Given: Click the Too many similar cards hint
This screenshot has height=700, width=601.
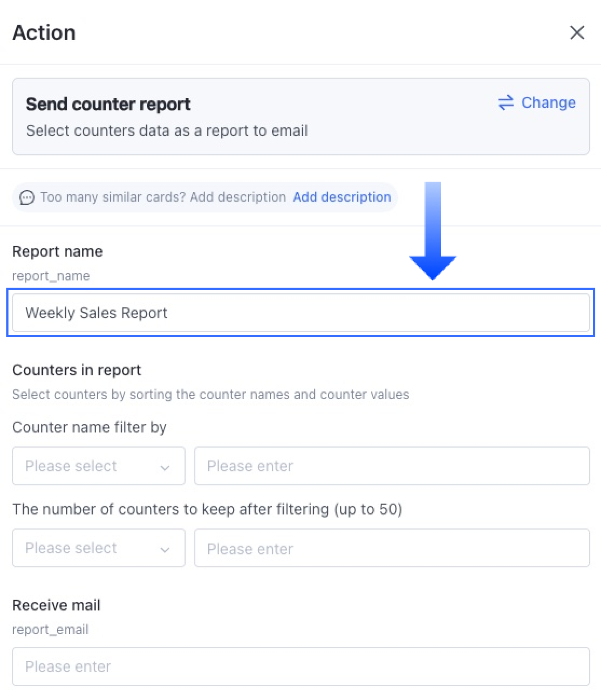Looking at the screenshot, I should click(x=163, y=197).
